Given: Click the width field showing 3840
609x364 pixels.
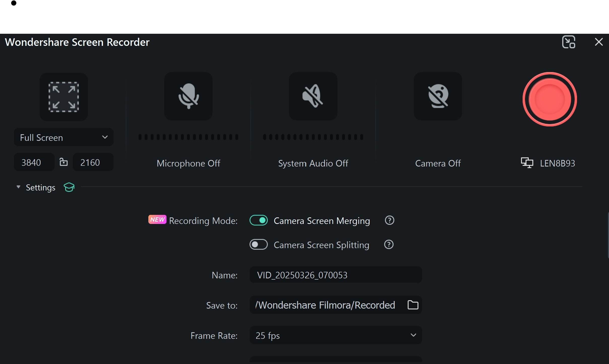Looking at the screenshot, I should click(x=34, y=162).
